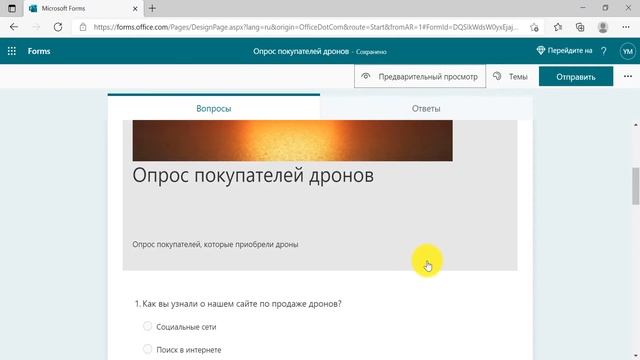Select question 1 about the drone site
This screenshot has height=360, width=640.
(238, 304)
